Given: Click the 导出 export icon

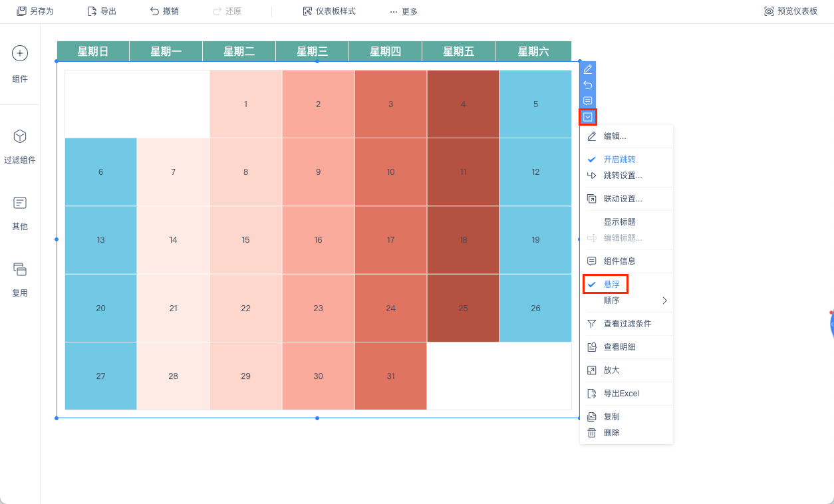Looking at the screenshot, I should (x=92, y=11).
